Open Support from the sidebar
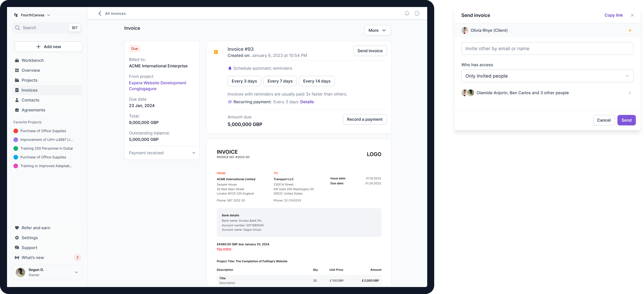 47,248
